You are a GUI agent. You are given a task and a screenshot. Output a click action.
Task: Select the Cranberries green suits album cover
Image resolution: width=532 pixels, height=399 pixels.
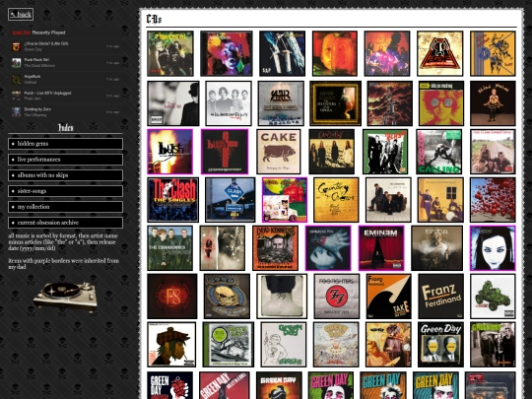pyautogui.click(x=170, y=248)
